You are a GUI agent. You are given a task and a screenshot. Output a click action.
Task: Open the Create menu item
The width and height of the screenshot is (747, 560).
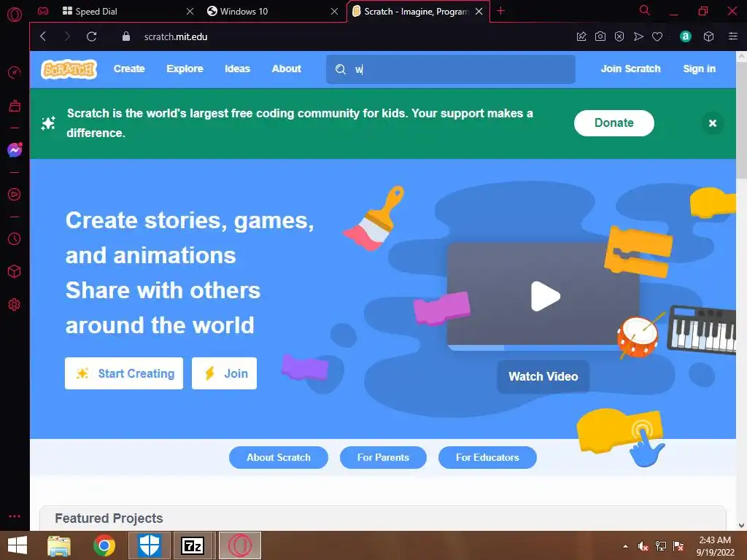[x=129, y=69]
